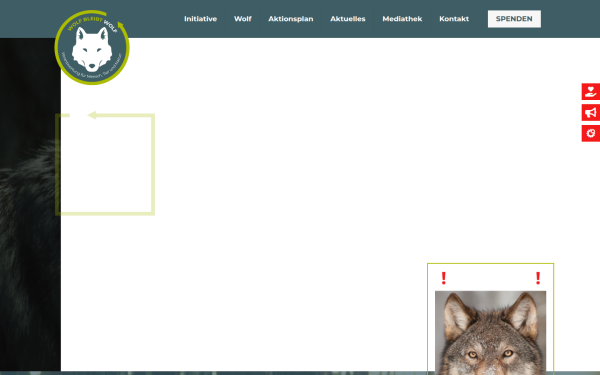This screenshot has width=600, height=375.
Task: Open the Wolf menu item
Action: (x=243, y=19)
